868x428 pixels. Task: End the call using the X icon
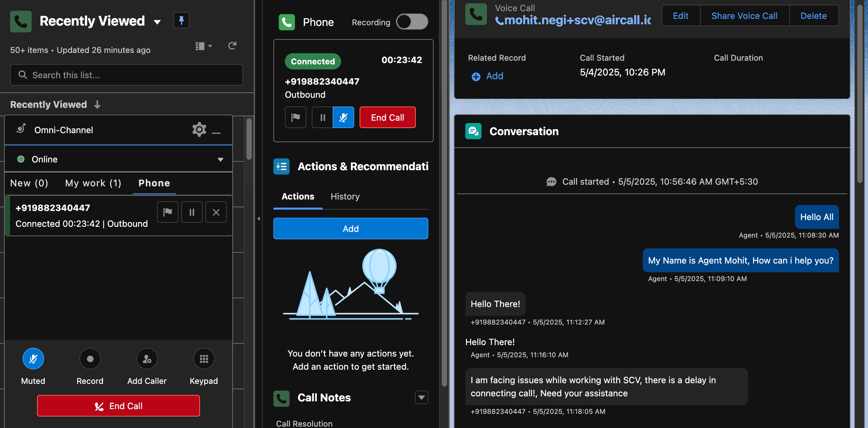point(216,212)
